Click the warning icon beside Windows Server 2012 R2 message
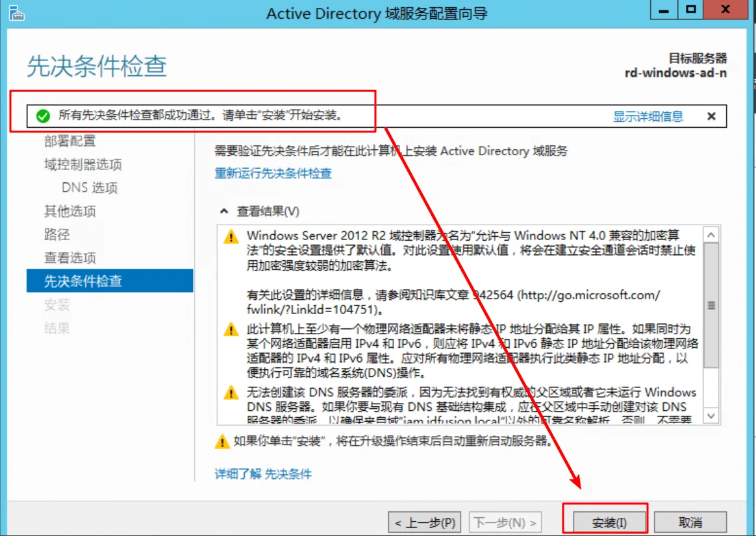Screen dimensions: 756x536 point(231,236)
